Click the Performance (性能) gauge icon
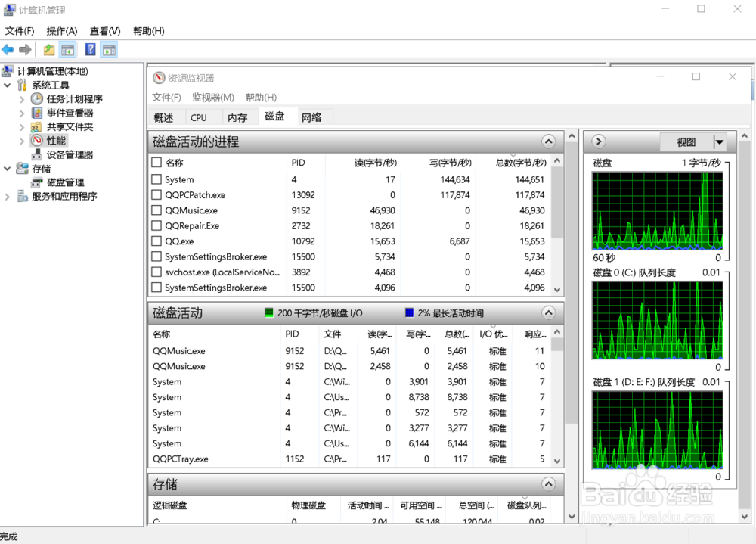Image resolution: width=756 pixels, height=544 pixels. coord(36,141)
